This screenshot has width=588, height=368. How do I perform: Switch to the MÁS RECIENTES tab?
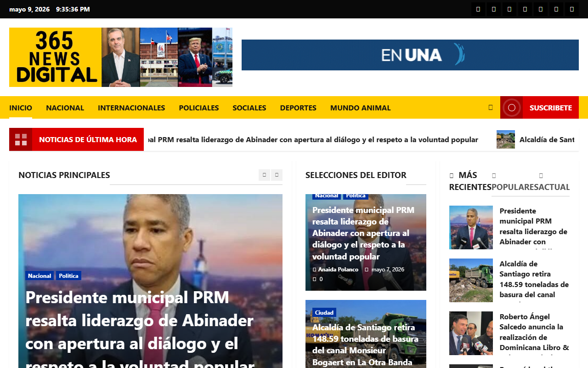pyautogui.click(x=470, y=181)
